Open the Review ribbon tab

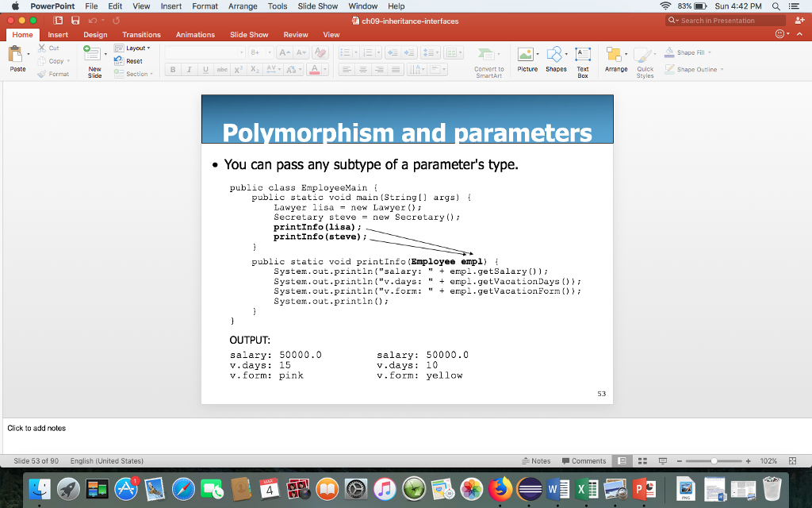296,35
